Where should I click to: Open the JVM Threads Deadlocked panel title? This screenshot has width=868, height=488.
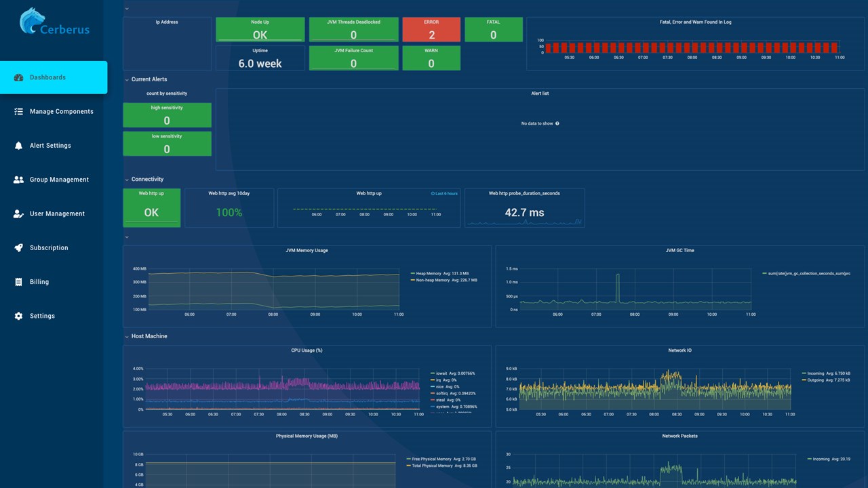click(353, 22)
